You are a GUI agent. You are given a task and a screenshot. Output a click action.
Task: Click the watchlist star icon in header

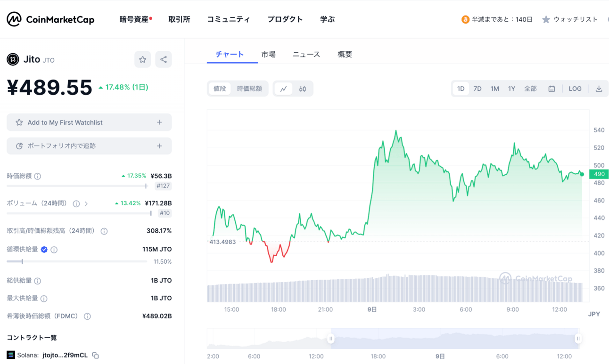point(546,19)
